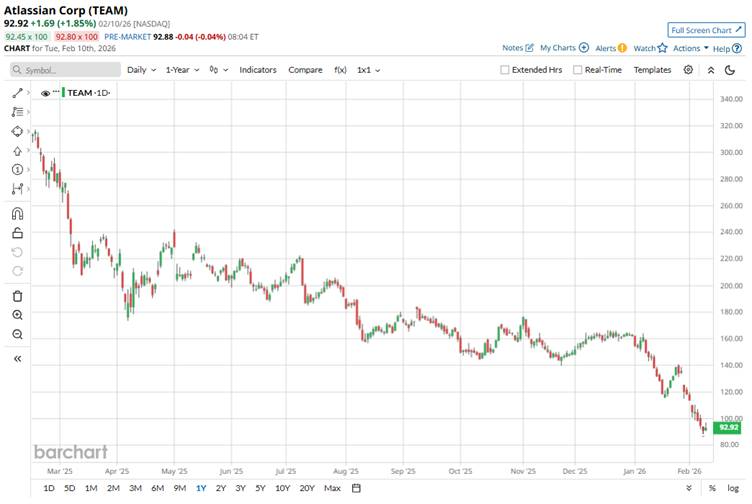The width and height of the screenshot is (752, 504).
Task: Open the Daily interval dropdown
Action: coord(141,70)
